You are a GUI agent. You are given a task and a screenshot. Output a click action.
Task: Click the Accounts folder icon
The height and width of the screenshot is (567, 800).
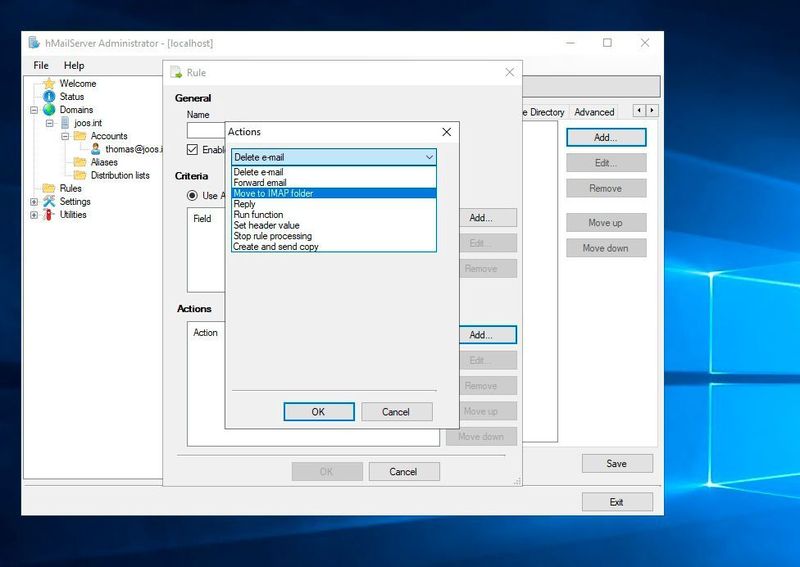click(80, 136)
